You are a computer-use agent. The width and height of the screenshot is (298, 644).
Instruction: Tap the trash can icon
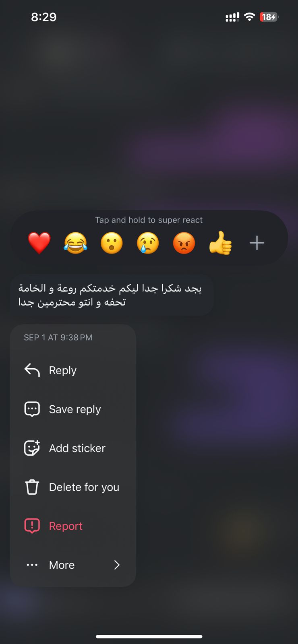[x=32, y=487]
